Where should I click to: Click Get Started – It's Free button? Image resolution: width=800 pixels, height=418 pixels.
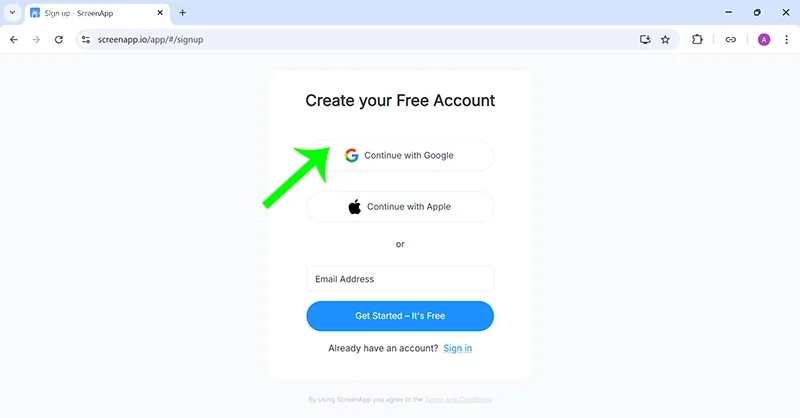(400, 316)
